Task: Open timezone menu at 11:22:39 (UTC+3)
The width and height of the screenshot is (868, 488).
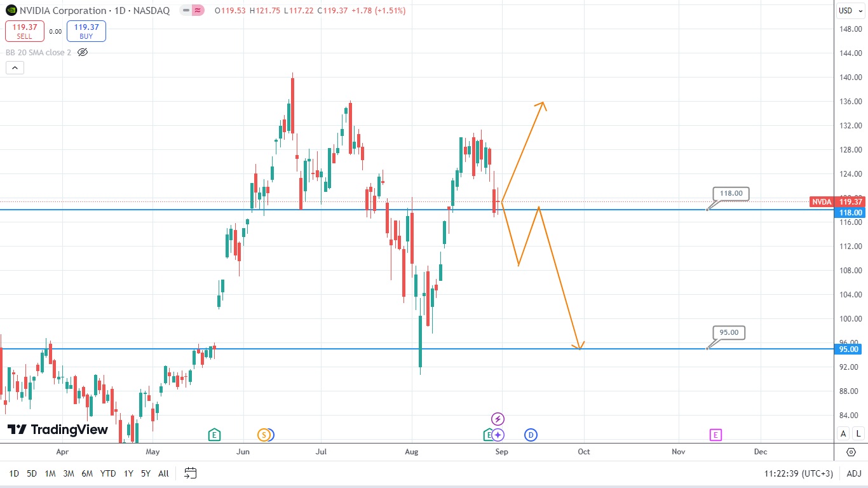Action: tap(799, 473)
